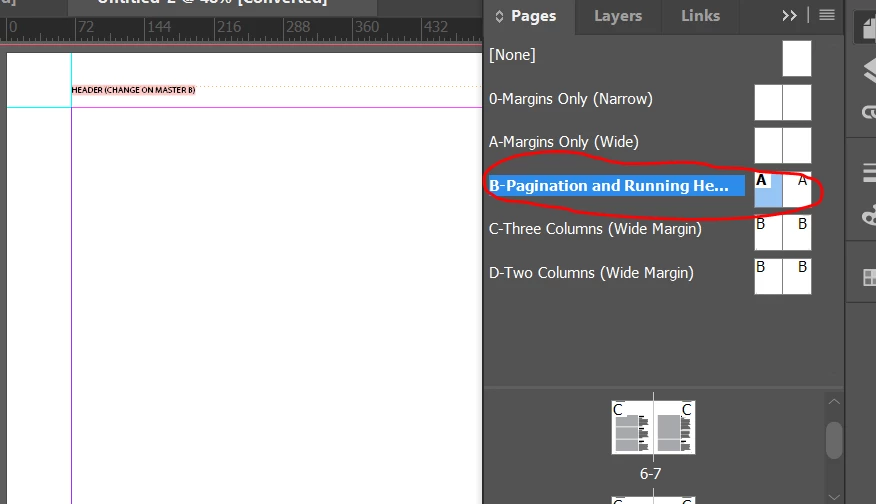
Task: Select B-Pagination and Running Header master
Action: pos(616,186)
